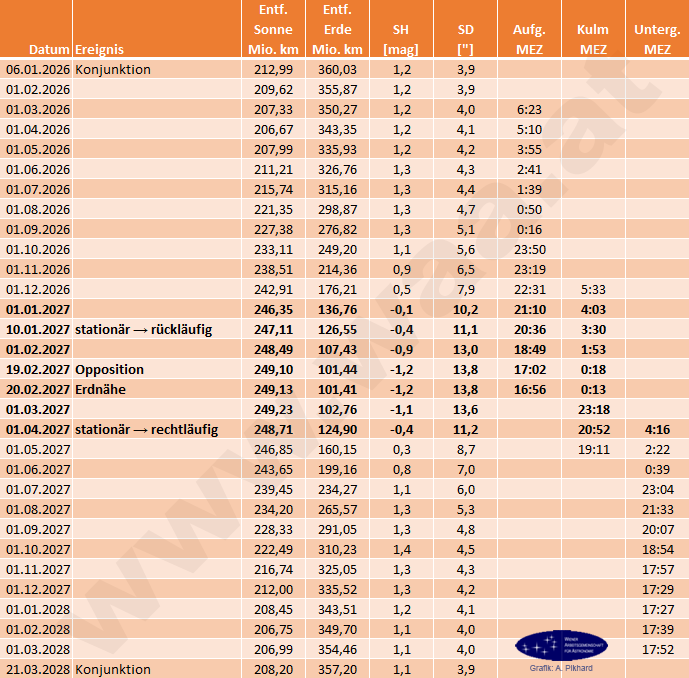
Task: Click set time "2:22"
Action: tap(657, 450)
